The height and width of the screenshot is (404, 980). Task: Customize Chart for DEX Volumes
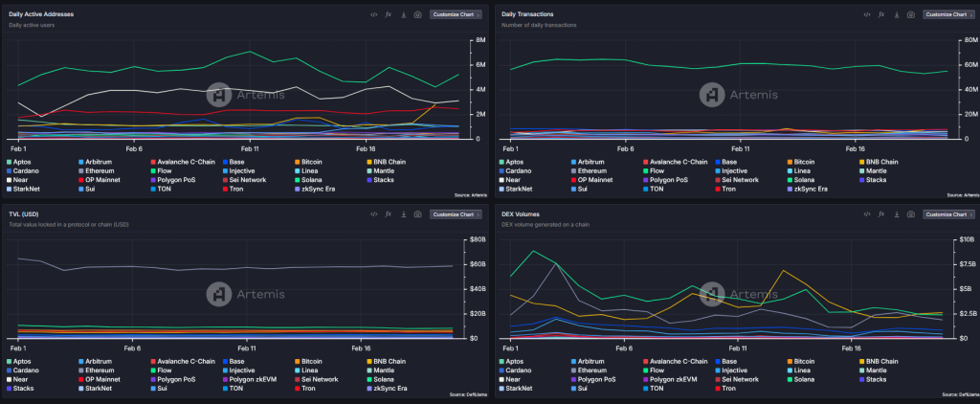[948, 213]
